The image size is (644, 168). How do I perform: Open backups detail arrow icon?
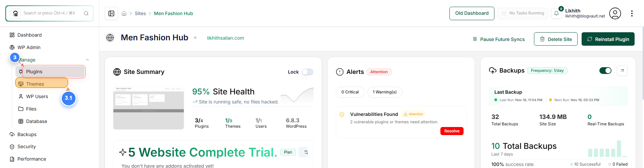click(x=622, y=71)
